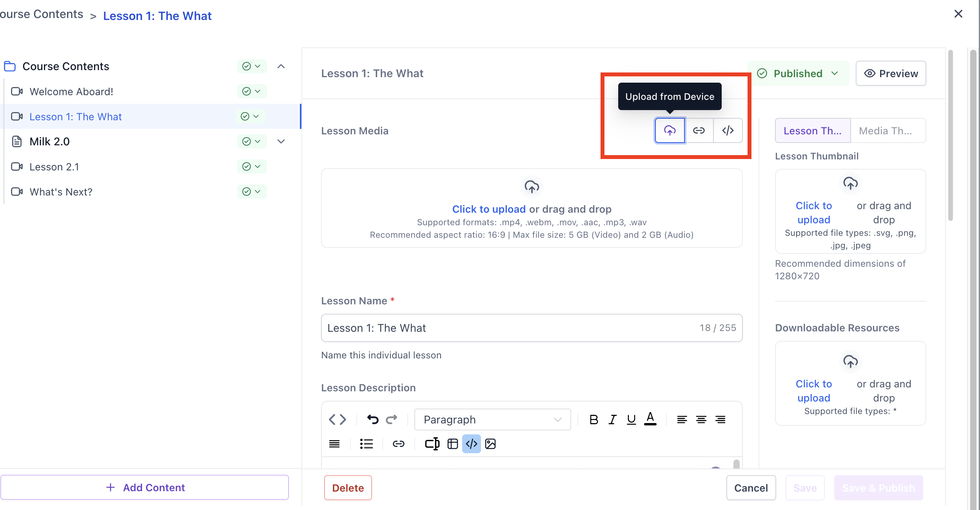Screen dimensions: 980x510
Task: Toggle What's Next published status badge
Action: coord(251,192)
